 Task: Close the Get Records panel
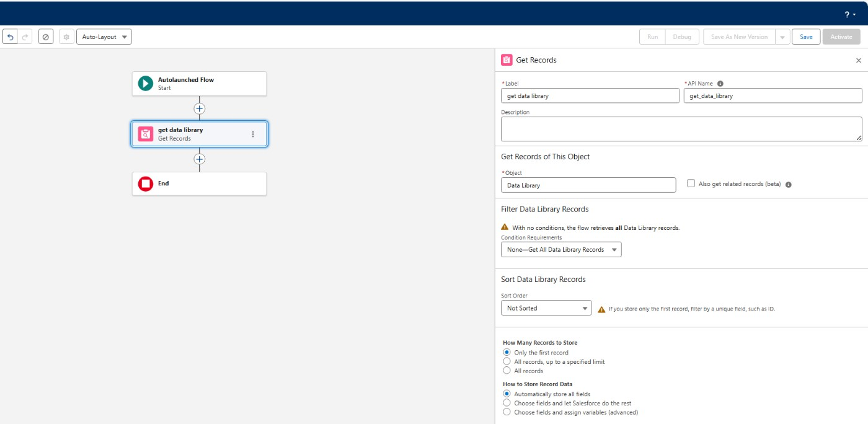point(858,61)
